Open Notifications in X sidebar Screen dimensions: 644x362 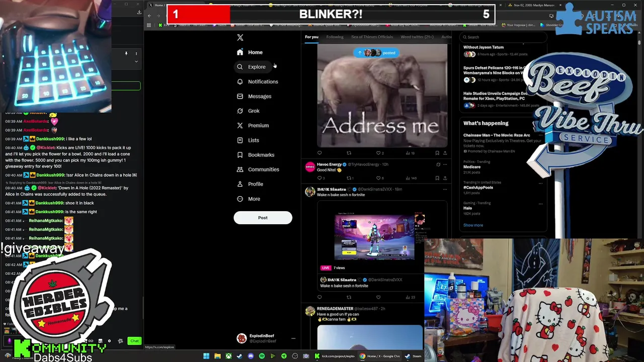[x=257, y=81]
